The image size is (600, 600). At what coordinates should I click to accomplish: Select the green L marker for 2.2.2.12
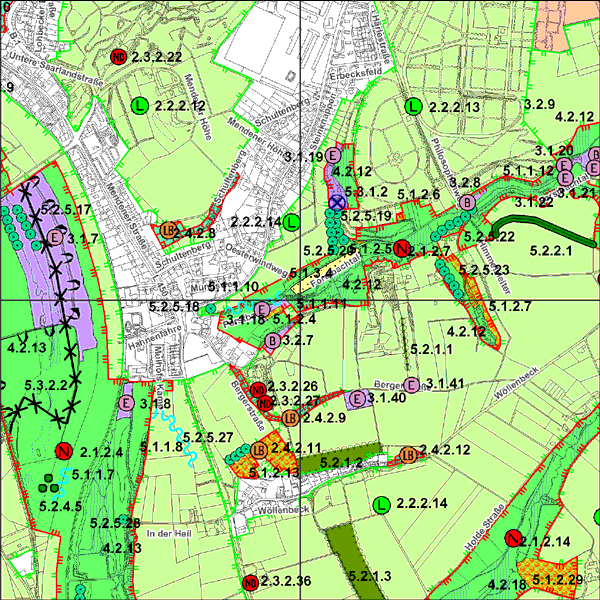click(140, 106)
